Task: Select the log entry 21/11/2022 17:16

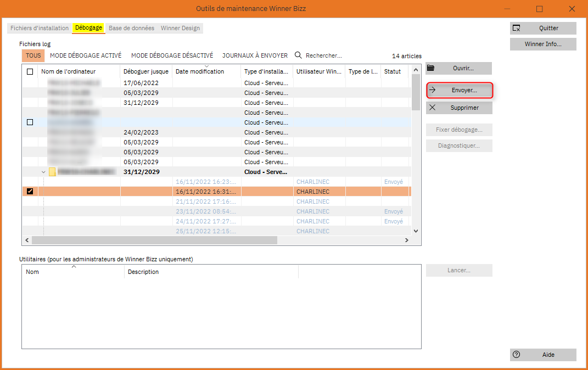Action: click(217, 201)
